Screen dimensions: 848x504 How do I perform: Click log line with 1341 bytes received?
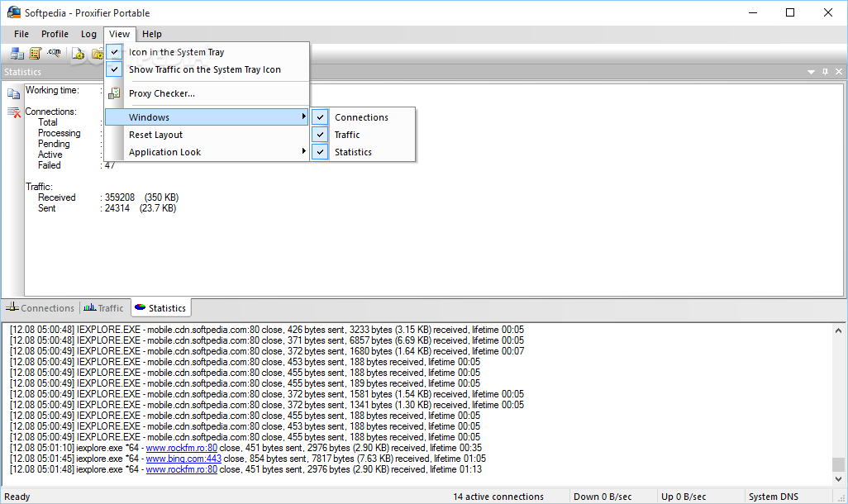(267, 405)
